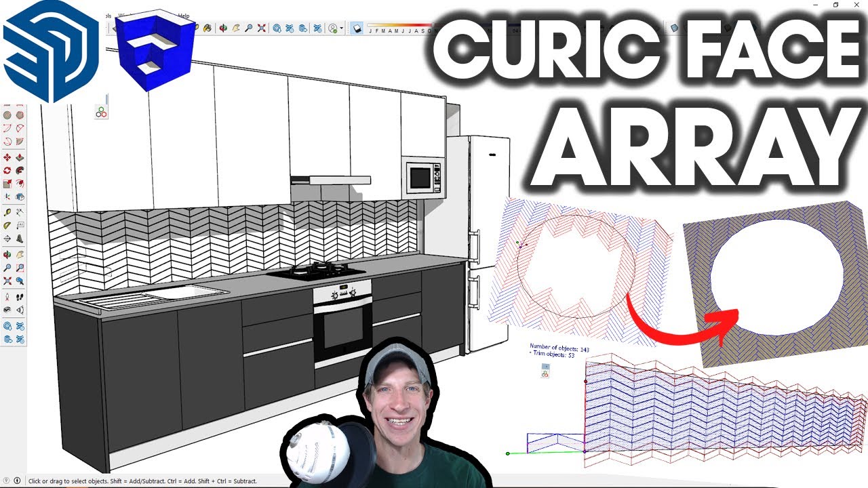Viewport: 868px width, 488px height.
Task: Click Zoom icon in top toolbar
Action: pos(249,28)
